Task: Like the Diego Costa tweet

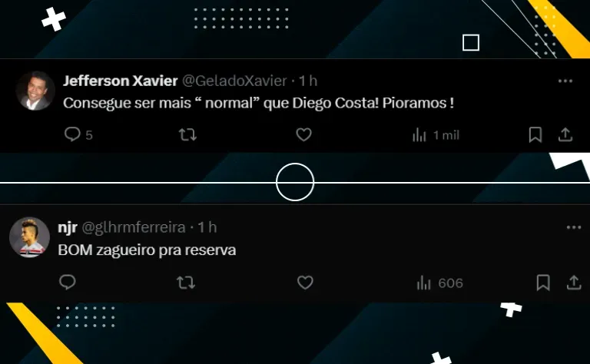Action: (x=303, y=134)
